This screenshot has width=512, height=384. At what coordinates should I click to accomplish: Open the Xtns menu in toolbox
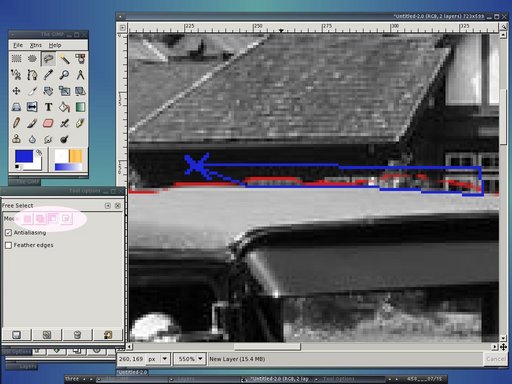click(x=36, y=45)
